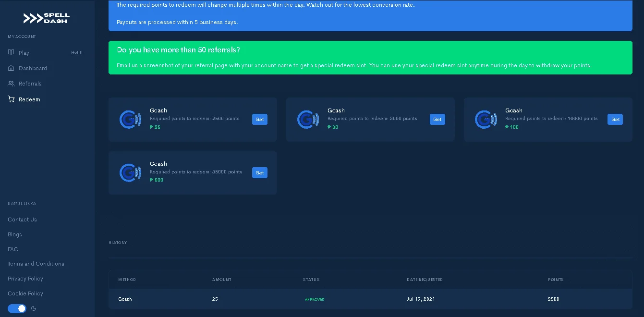Image resolution: width=644 pixels, height=317 pixels.
Task: Get the 3000 points Gcash reward
Action: pyautogui.click(x=437, y=120)
